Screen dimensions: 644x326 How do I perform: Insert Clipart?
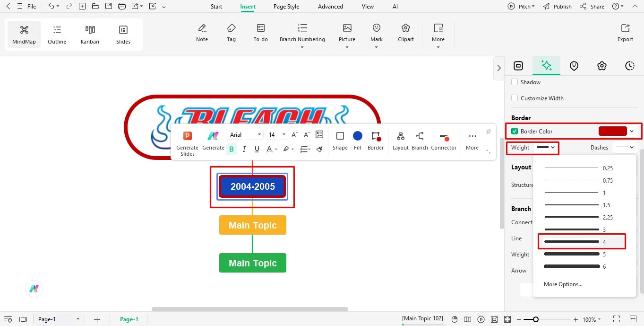click(406, 33)
